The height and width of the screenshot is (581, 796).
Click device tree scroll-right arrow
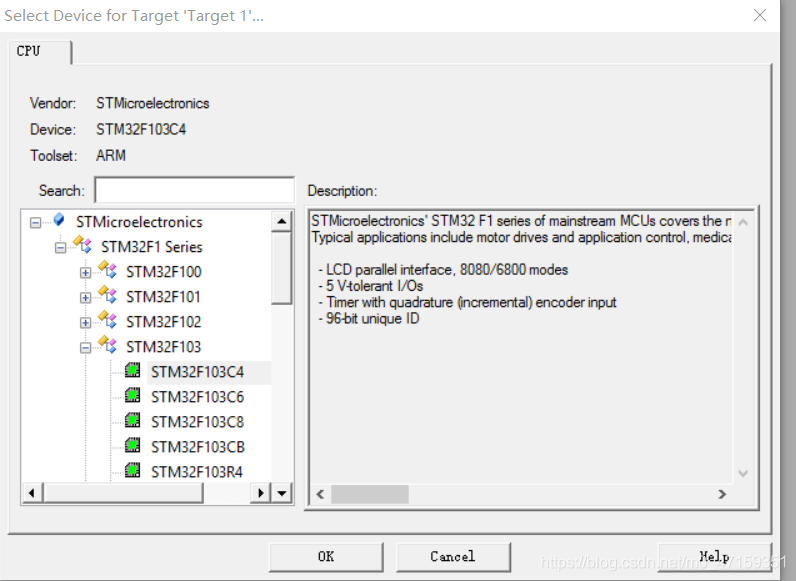point(261,493)
